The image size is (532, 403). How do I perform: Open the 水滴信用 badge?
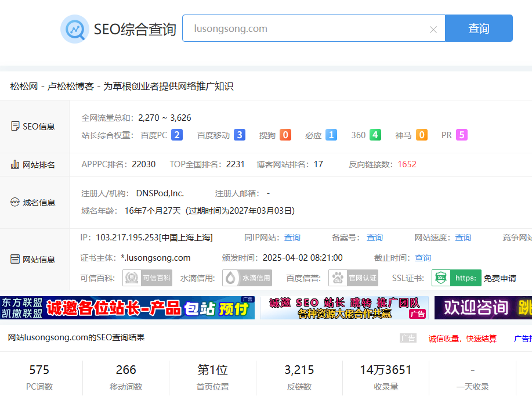click(247, 278)
